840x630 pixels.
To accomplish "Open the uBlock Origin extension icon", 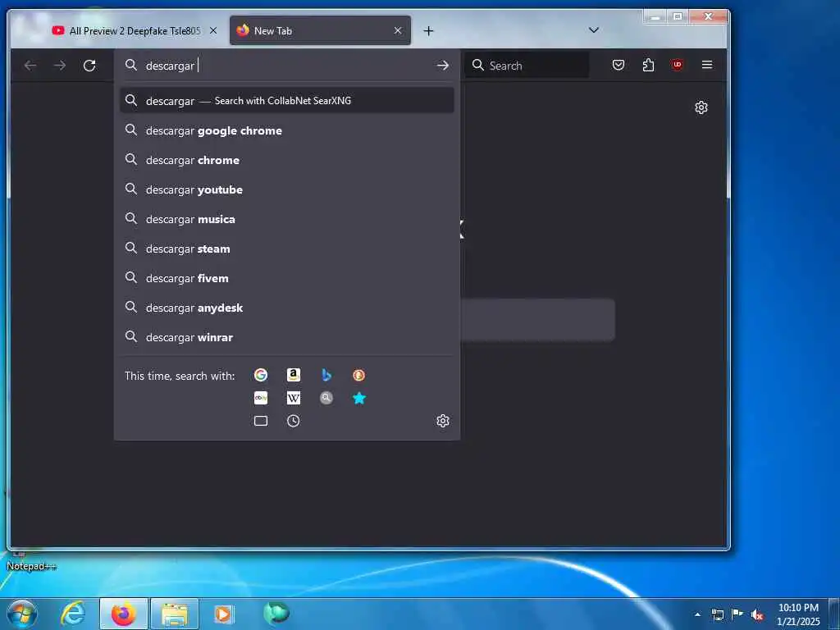I will 677,66.
